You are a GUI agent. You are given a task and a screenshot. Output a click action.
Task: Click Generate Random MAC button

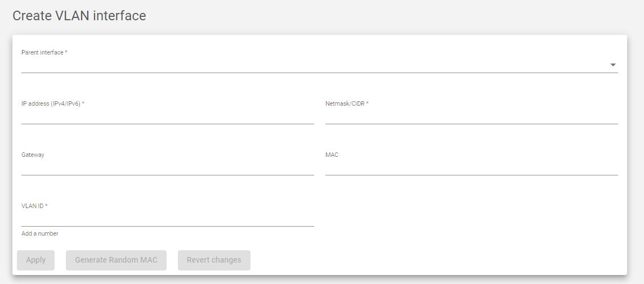click(x=116, y=260)
